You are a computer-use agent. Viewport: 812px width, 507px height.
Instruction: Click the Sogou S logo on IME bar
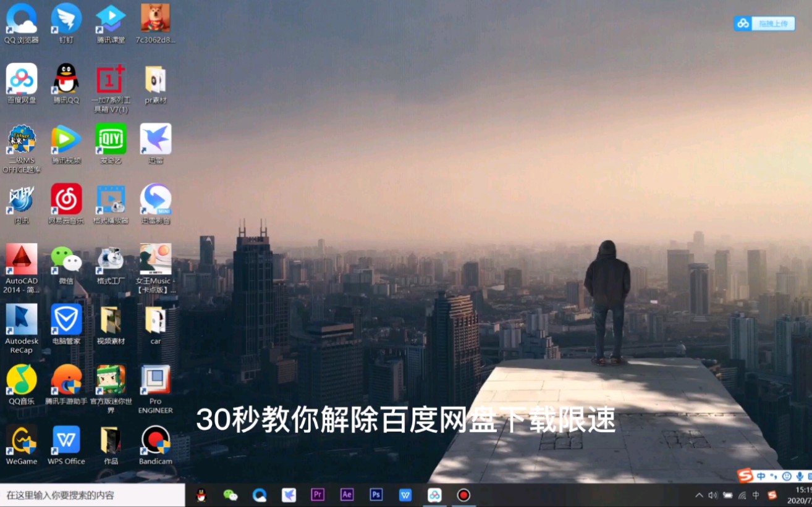point(745,476)
